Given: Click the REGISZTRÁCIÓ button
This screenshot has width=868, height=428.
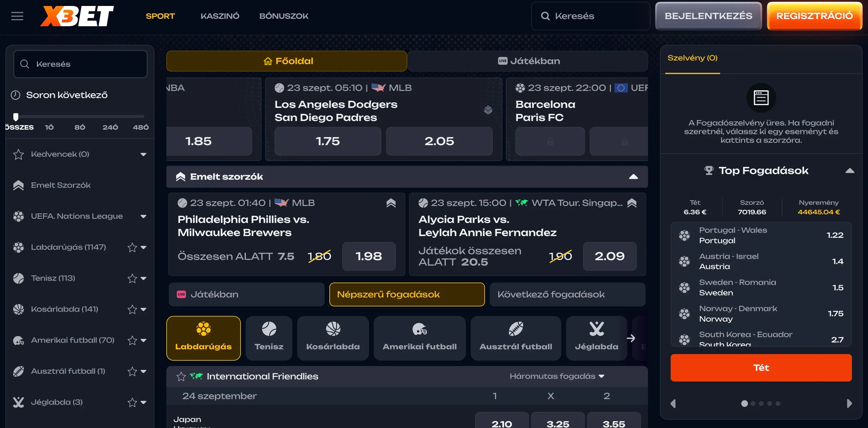Looking at the screenshot, I should 814,16.
